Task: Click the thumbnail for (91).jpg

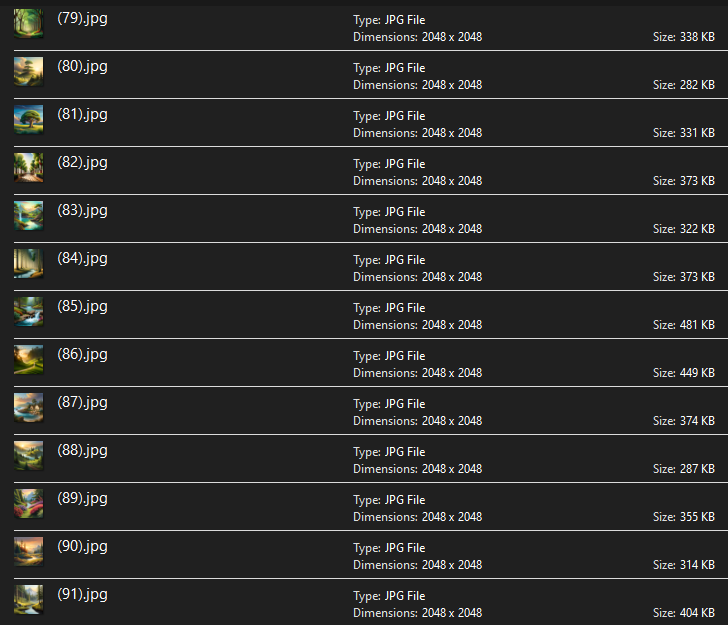Action: (28, 600)
